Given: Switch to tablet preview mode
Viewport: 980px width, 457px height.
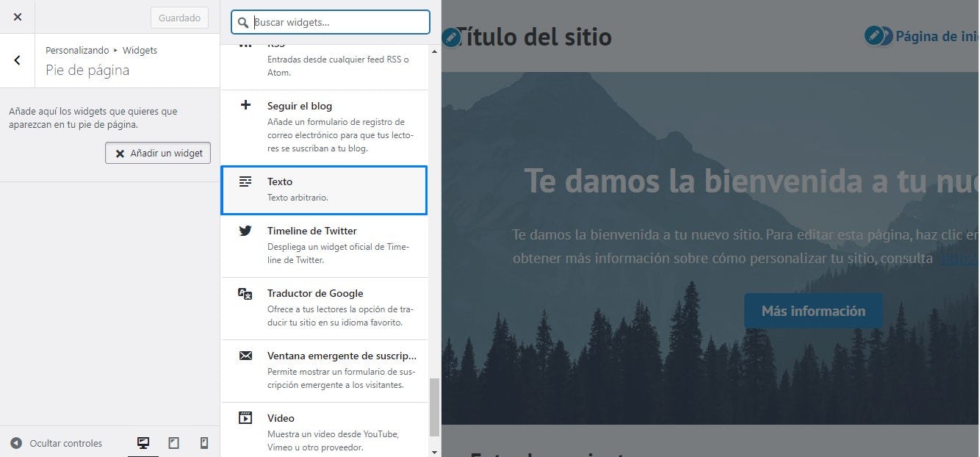Looking at the screenshot, I should click(x=174, y=443).
